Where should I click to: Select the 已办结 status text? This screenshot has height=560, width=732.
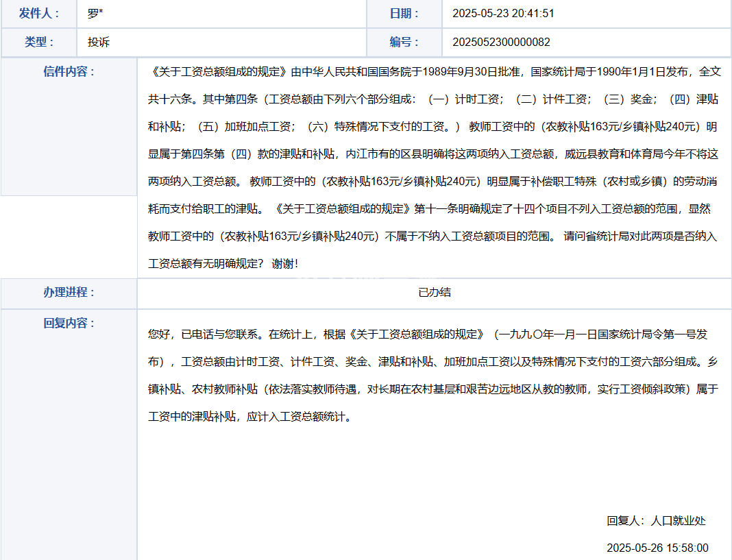coord(435,292)
